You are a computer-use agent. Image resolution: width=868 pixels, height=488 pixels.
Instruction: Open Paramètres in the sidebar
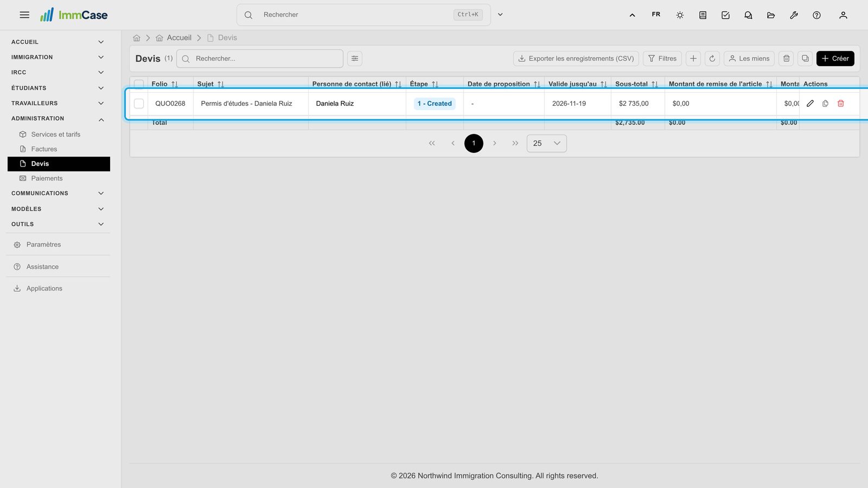coord(58,245)
